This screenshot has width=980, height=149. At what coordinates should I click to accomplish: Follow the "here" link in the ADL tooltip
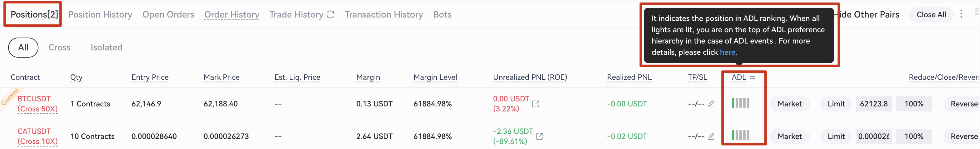[x=727, y=52]
